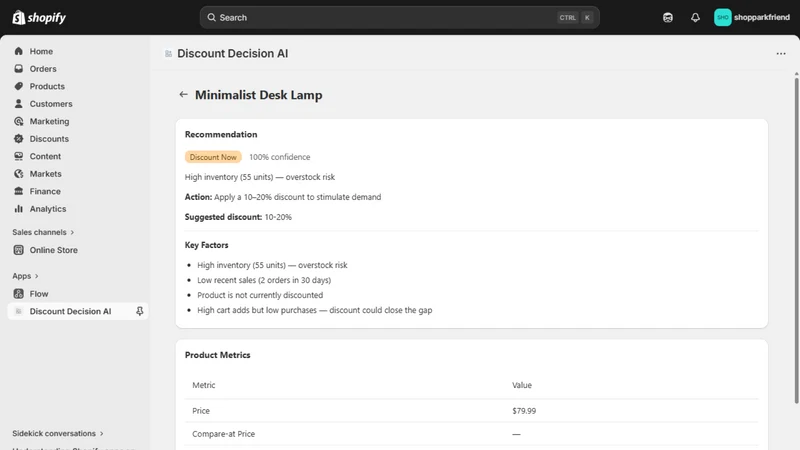Click the Product is not currently discounted bullet

[x=260, y=295]
